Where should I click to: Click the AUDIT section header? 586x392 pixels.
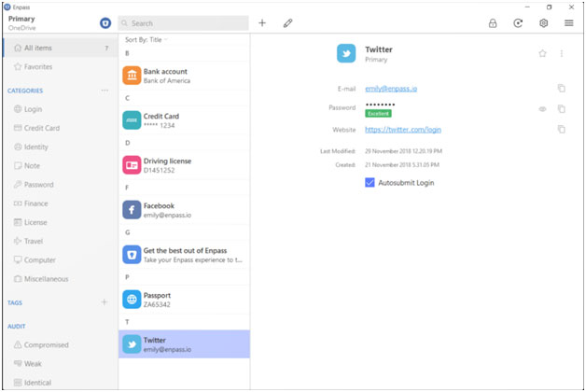(17, 327)
